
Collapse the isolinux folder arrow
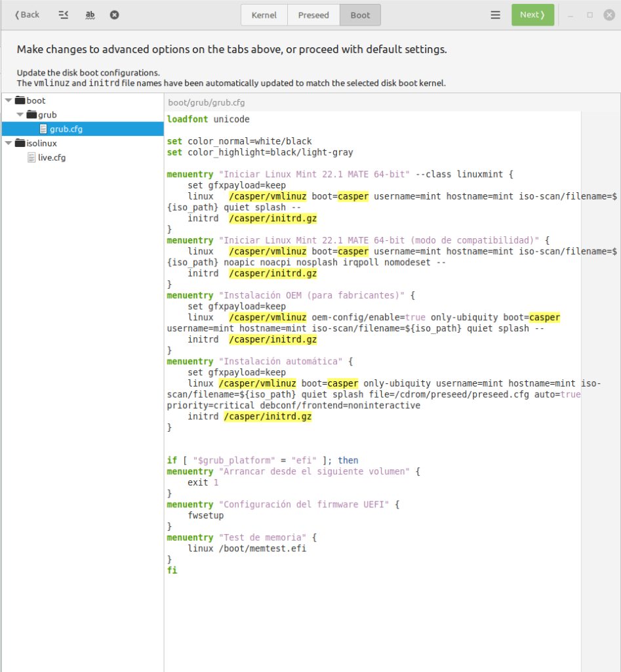tap(9, 143)
